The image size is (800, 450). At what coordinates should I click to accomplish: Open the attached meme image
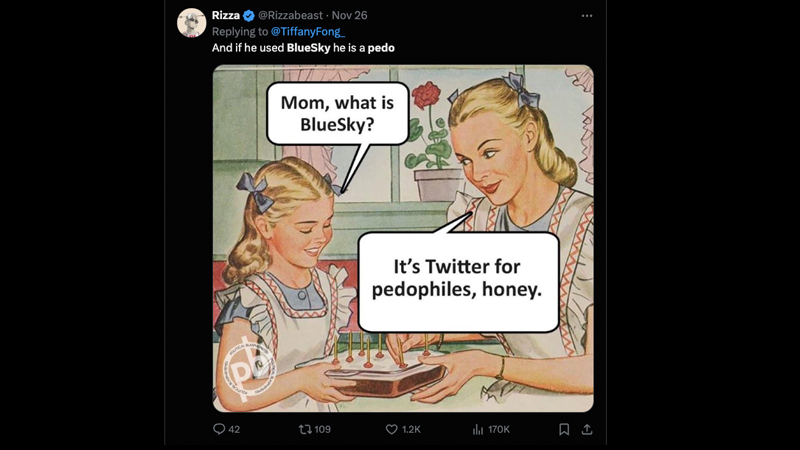click(x=403, y=238)
